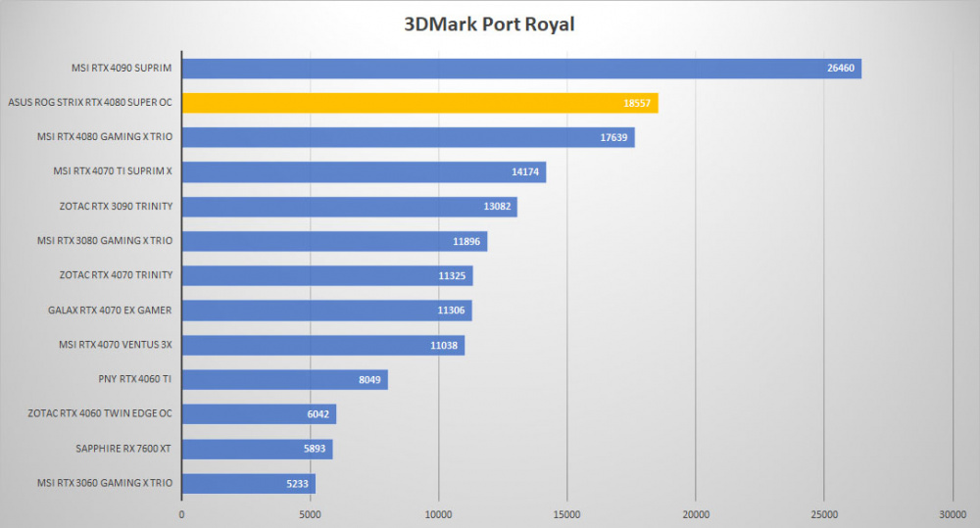The height and width of the screenshot is (528, 980).
Task: Click the ZOTAC RTX 3090 TRINITY label
Action: click(117, 206)
